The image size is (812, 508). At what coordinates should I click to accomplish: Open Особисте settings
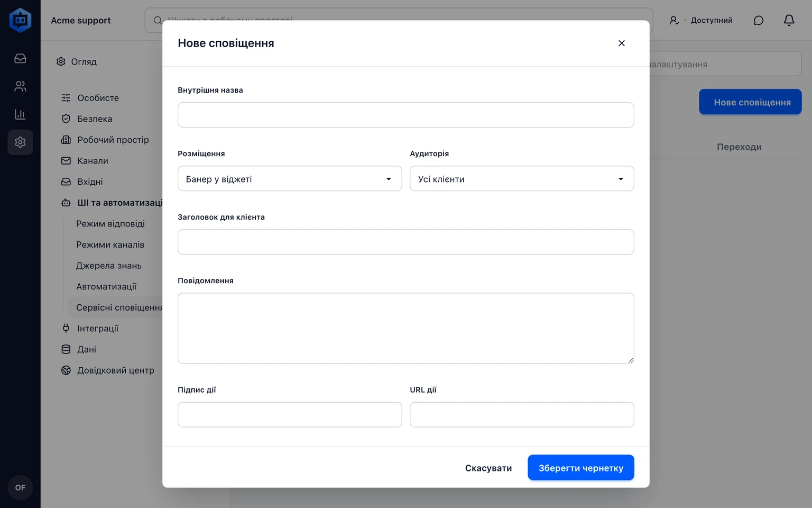tap(98, 98)
